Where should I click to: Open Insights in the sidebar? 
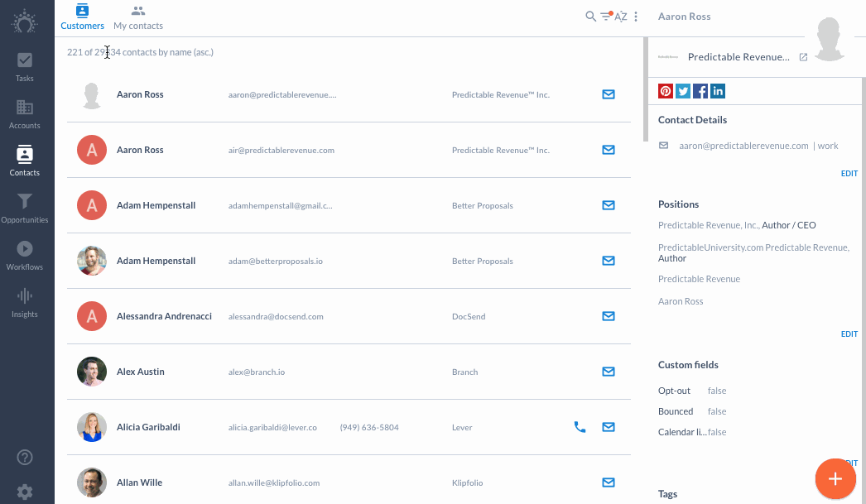click(24, 303)
